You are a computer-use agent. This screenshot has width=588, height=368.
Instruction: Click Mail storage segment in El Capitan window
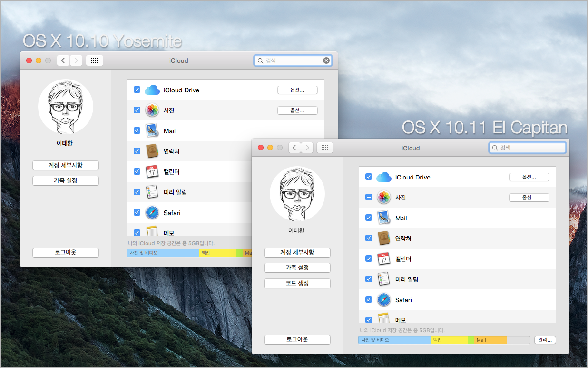491,340
